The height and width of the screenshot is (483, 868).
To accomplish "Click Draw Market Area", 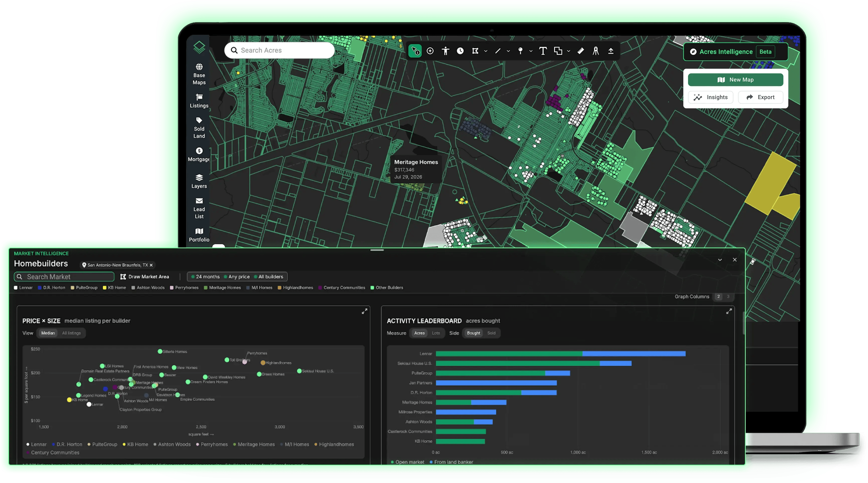I will coord(145,277).
